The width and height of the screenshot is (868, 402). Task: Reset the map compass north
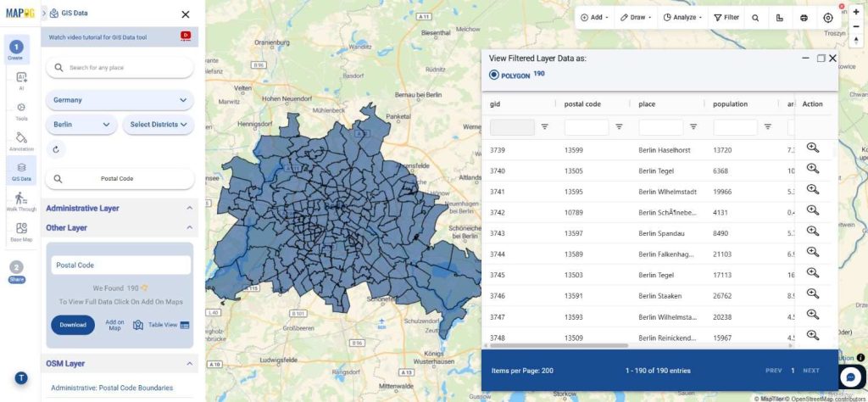[x=856, y=40]
